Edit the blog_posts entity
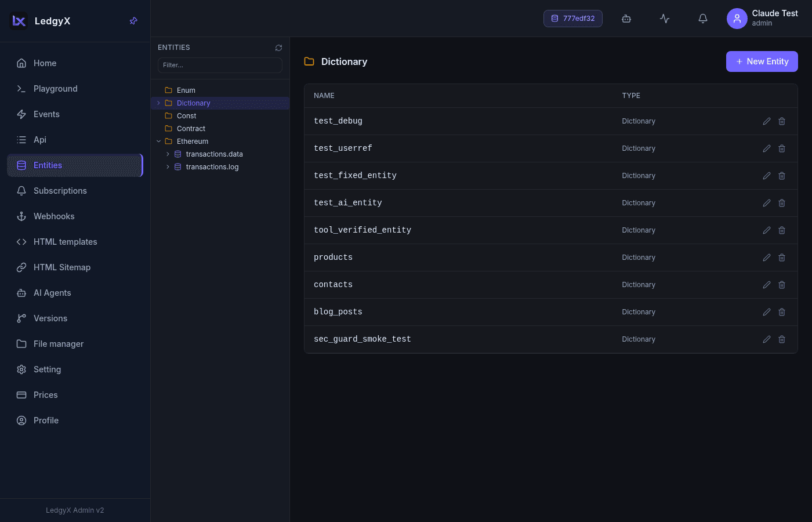Image resolution: width=812 pixels, height=522 pixels. coord(767,312)
